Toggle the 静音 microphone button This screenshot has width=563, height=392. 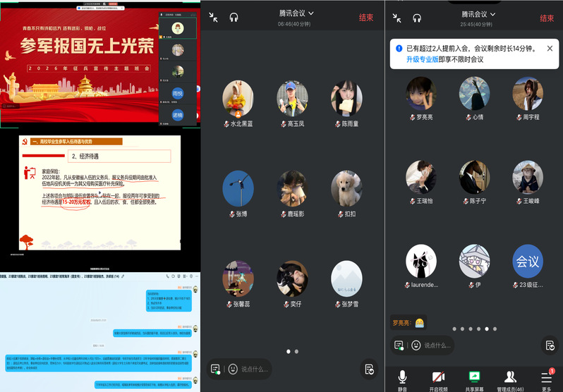(x=403, y=381)
